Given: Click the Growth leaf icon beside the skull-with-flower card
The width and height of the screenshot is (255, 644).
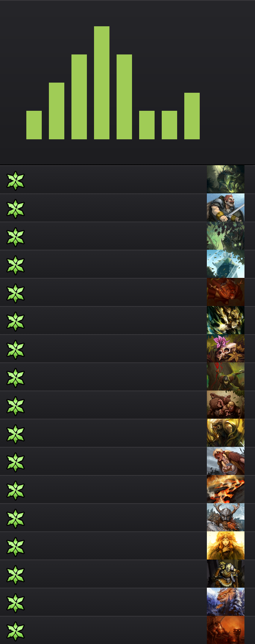Looking at the screenshot, I should 15,350.
